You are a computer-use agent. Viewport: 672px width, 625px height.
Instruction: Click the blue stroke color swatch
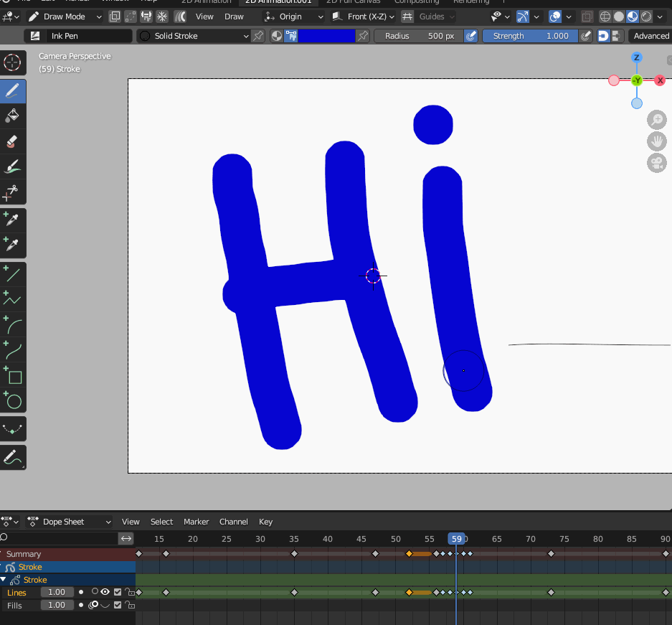click(326, 36)
